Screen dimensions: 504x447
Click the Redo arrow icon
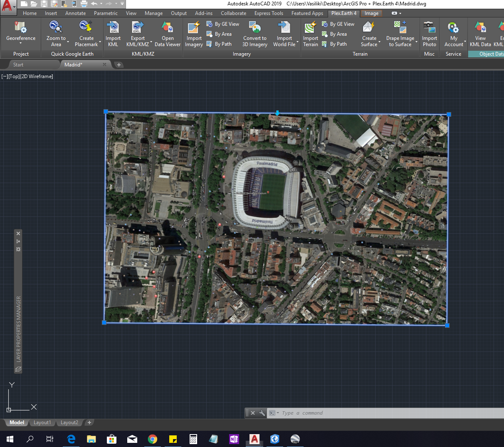pos(109,4)
